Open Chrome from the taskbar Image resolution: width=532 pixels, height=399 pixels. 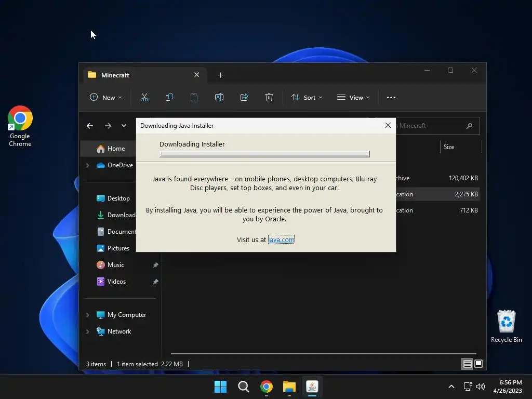pyautogui.click(x=267, y=387)
